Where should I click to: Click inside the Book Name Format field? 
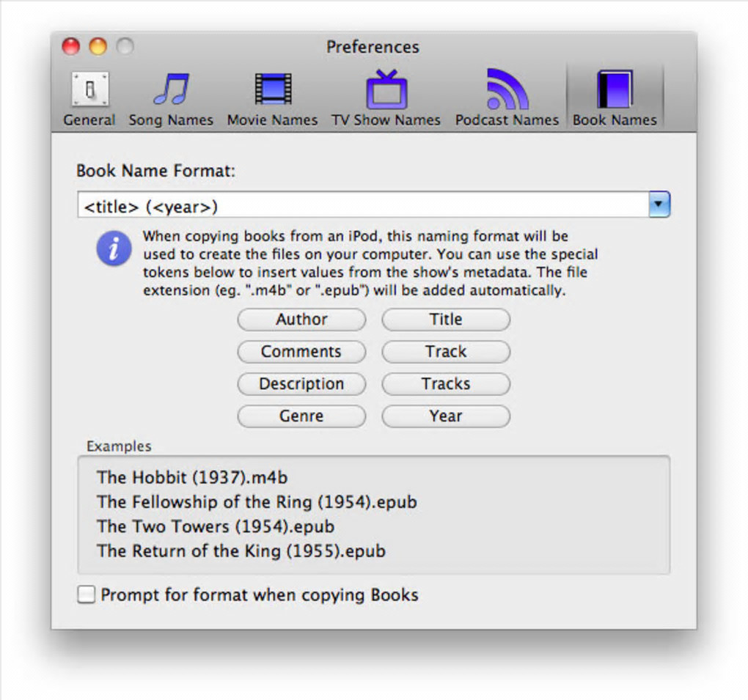363,205
